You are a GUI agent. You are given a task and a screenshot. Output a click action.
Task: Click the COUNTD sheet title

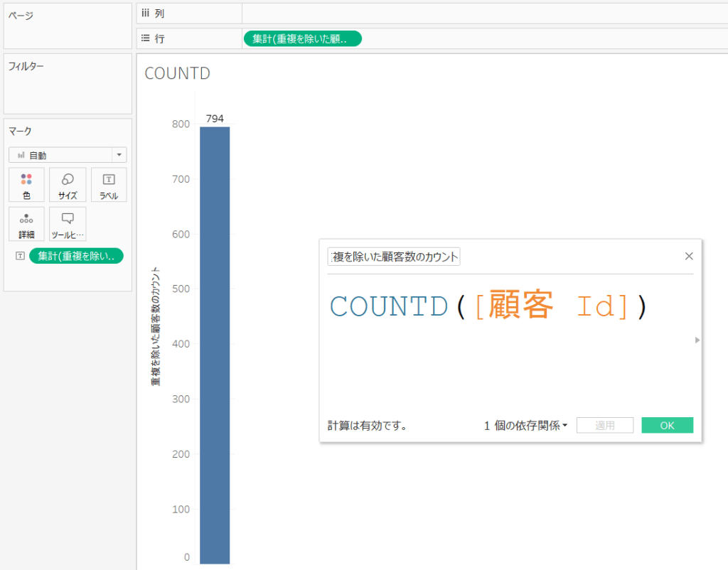point(176,73)
